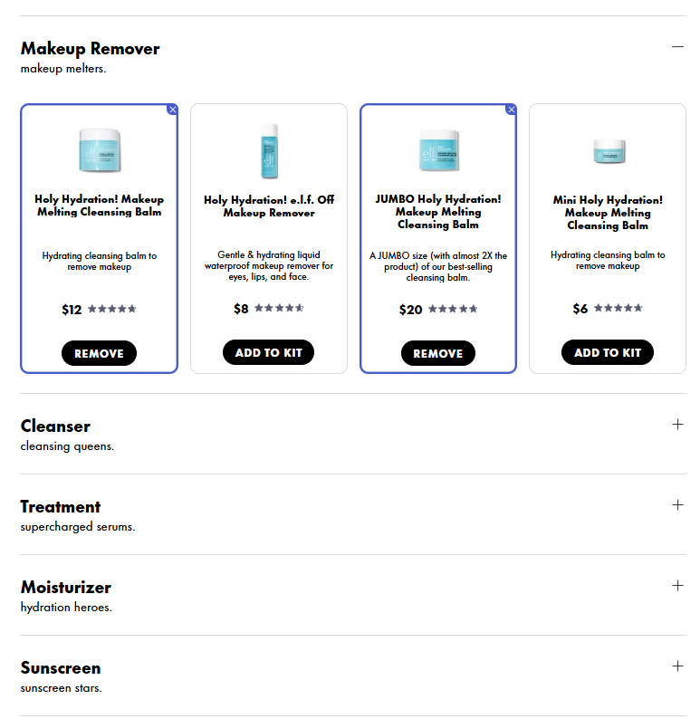Click the JUMBO Cleansing Balm product image
The image size is (700, 728).
tap(438, 149)
